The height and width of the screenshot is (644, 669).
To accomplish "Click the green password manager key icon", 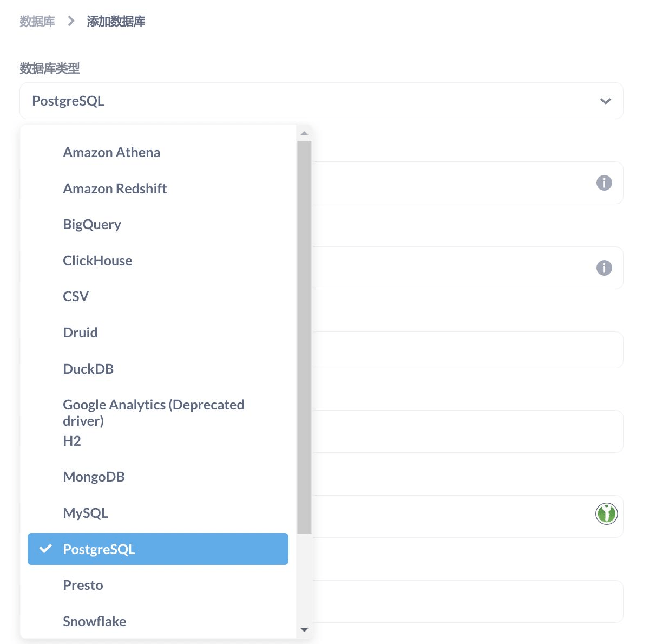I will [x=607, y=513].
